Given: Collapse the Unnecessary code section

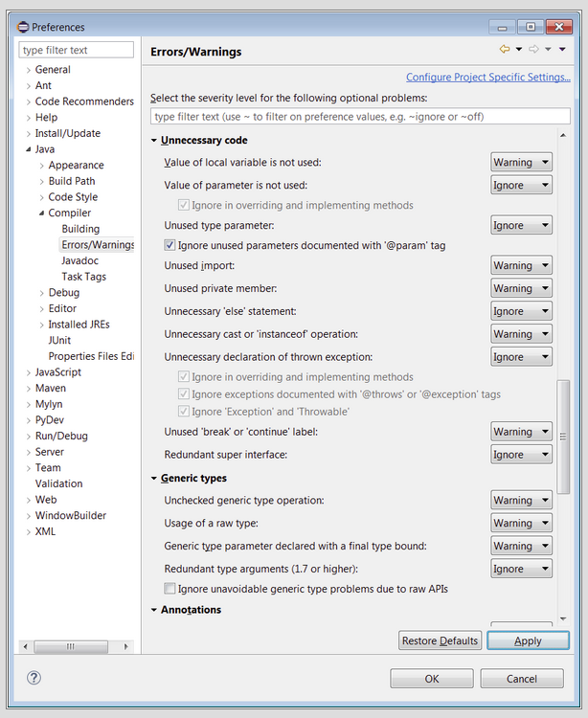Looking at the screenshot, I should (x=154, y=141).
